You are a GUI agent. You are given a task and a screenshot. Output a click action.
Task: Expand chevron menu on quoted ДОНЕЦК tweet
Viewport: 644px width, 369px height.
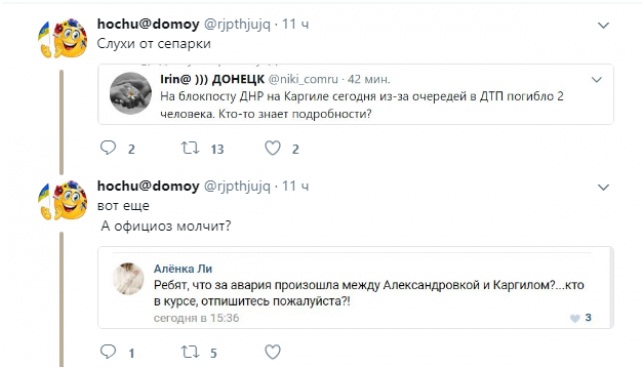tap(596, 79)
